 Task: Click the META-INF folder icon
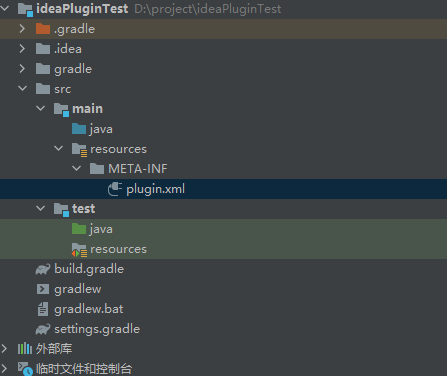click(x=97, y=169)
